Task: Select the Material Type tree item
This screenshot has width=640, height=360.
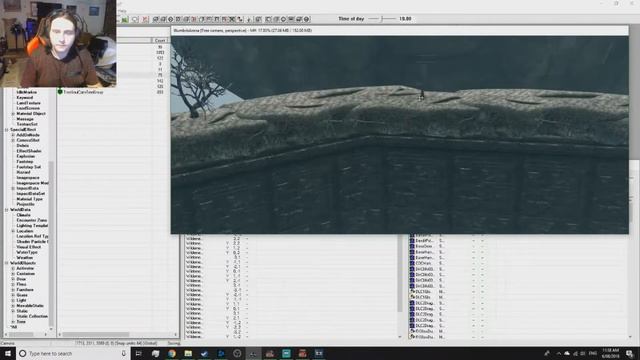Action: (x=29, y=199)
